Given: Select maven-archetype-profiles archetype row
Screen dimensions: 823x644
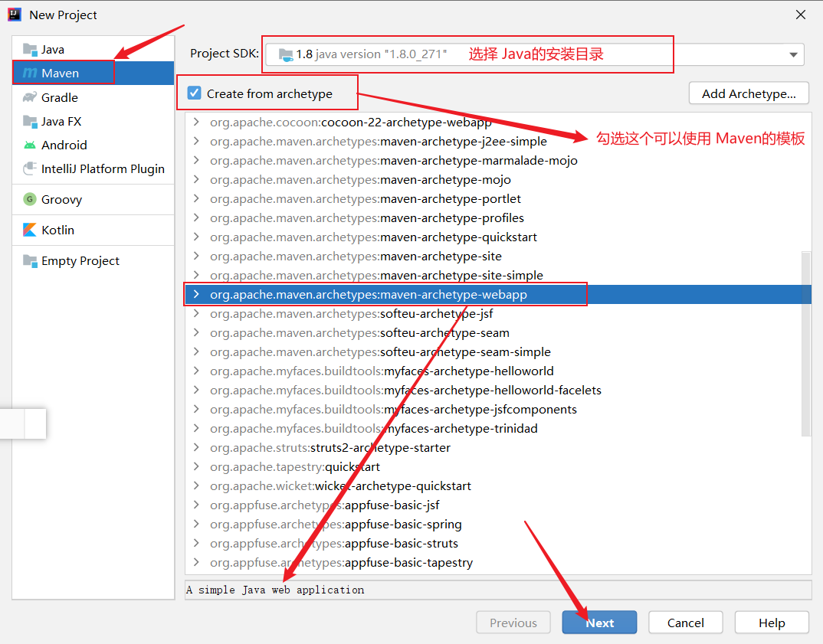Looking at the screenshot, I should tap(498, 217).
